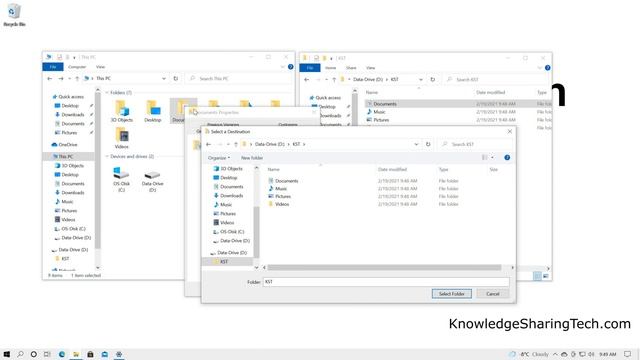Open Cortana from taskbar
The height and width of the screenshot is (360, 640).
click(33, 354)
